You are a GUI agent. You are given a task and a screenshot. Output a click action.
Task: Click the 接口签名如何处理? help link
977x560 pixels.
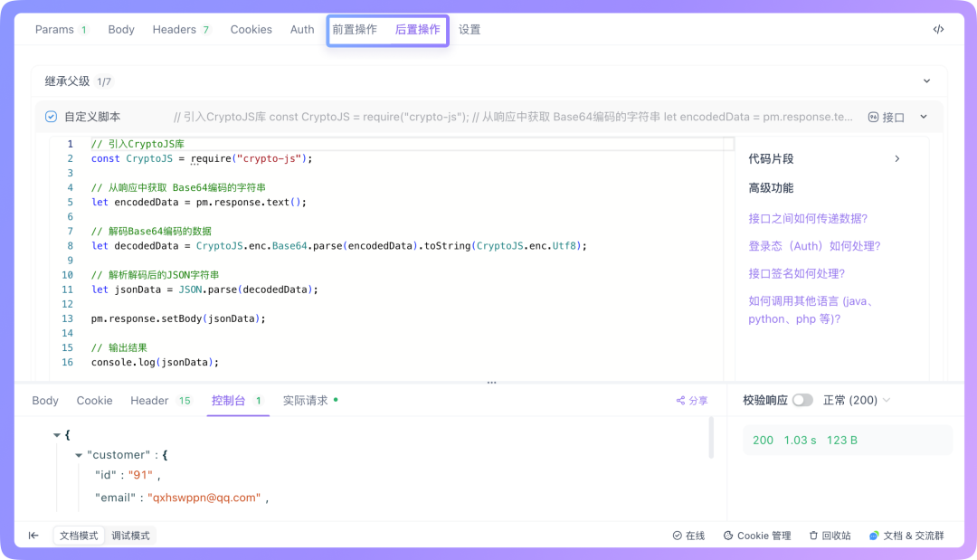[x=794, y=273]
